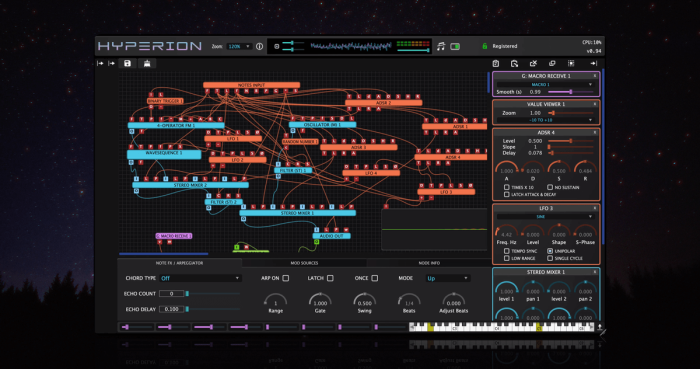Click the collapse arrow icon at far right
This screenshot has height=369, width=700.
coord(593,64)
